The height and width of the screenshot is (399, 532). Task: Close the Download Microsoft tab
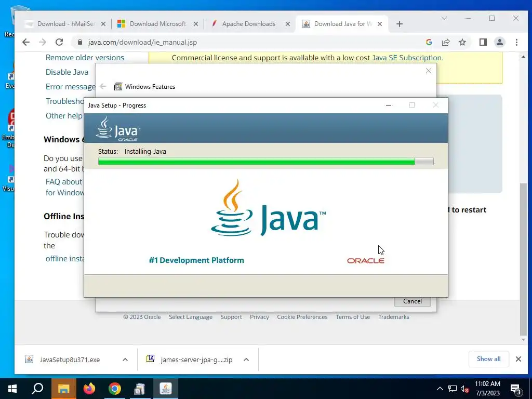point(196,24)
